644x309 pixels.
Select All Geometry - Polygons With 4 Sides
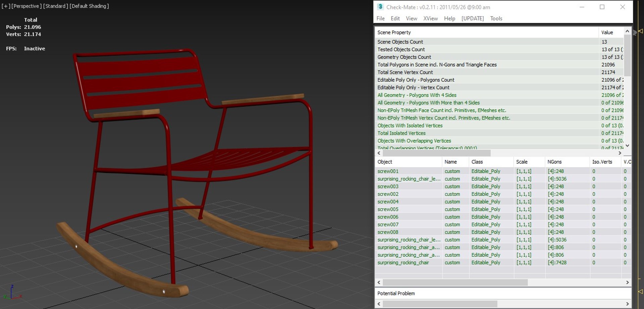[x=499, y=95]
